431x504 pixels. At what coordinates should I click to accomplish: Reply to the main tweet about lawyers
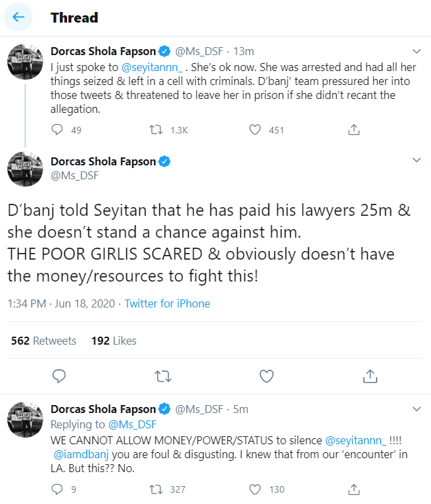(x=59, y=377)
